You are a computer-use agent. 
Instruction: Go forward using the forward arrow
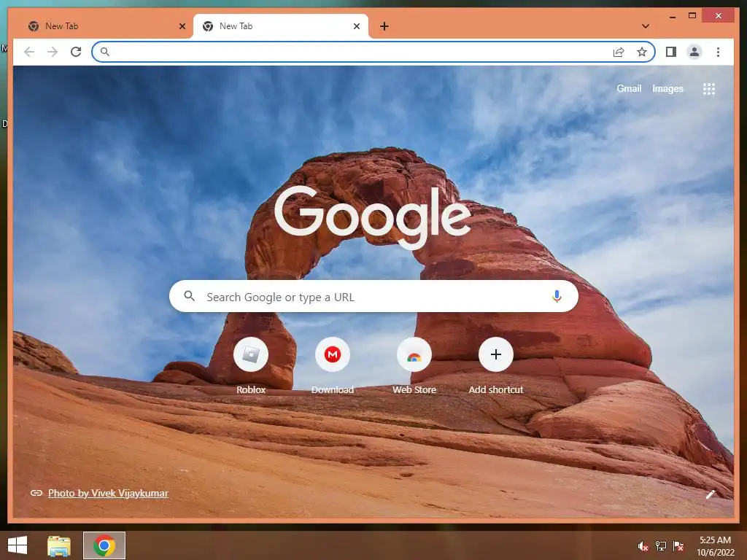click(53, 52)
